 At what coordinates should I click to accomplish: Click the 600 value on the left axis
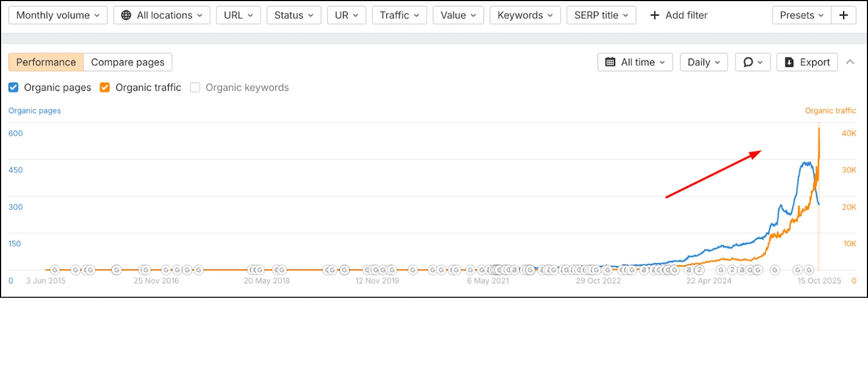pos(16,134)
